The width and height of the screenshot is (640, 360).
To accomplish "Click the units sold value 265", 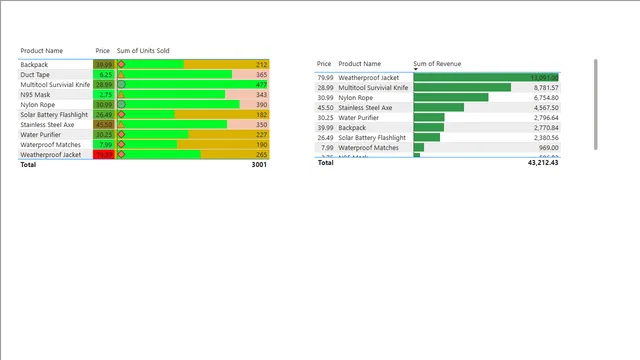I will coord(261,155).
